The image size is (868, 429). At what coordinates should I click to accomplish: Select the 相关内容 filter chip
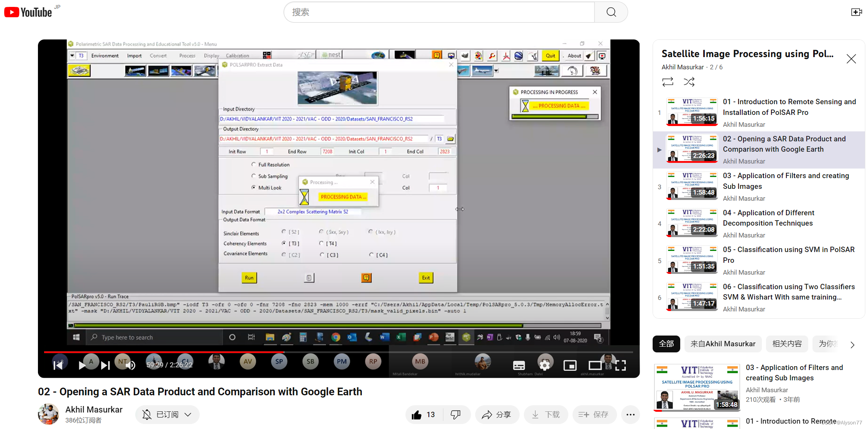tap(787, 344)
